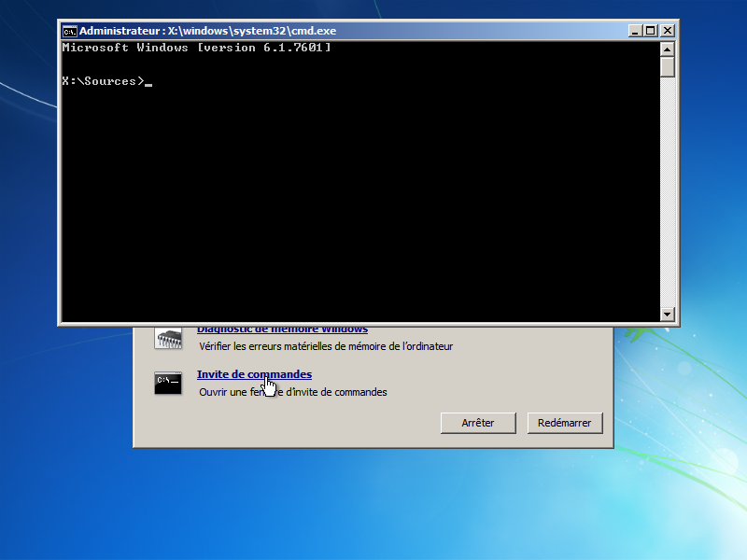Click the partially hidden Diagnostic de mémoire Windows link
This screenshot has width=747, height=560.
click(x=282, y=330)
